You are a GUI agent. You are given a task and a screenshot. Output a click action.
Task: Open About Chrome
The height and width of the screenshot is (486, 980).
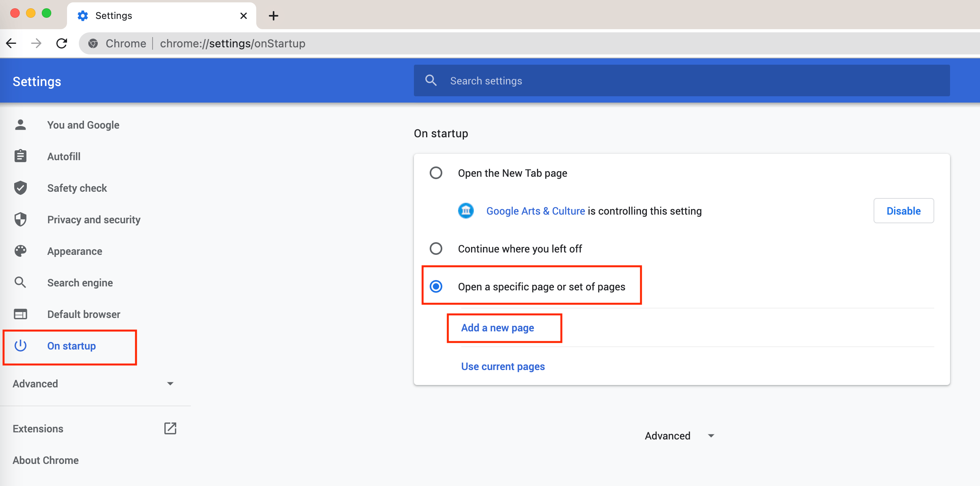coord(45,460)
